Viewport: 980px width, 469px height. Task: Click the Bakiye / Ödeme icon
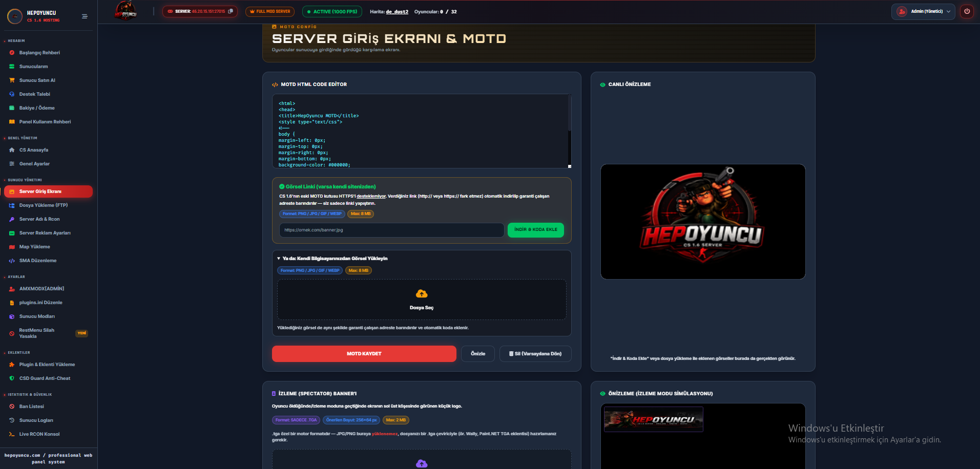(x=12, y=108)
